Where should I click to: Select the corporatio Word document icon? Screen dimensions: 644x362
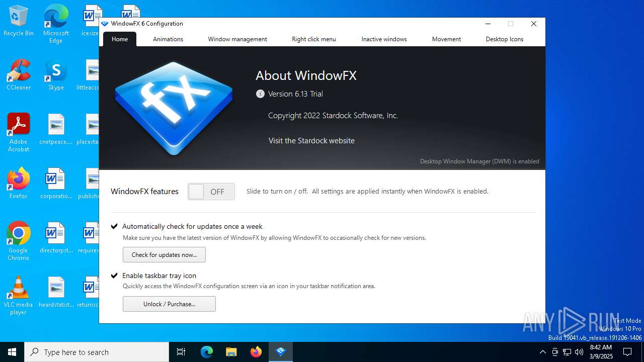point(56,184)
